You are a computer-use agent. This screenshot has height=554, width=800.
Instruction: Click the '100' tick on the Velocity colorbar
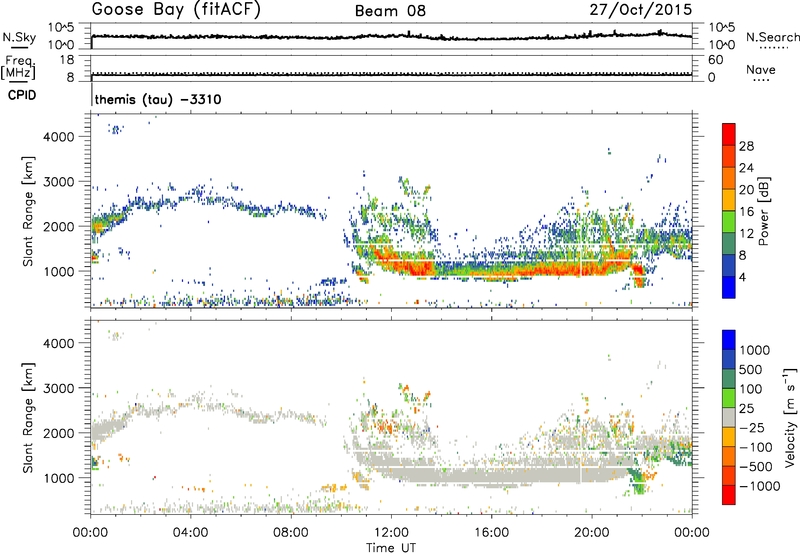[x=751, y=389]
